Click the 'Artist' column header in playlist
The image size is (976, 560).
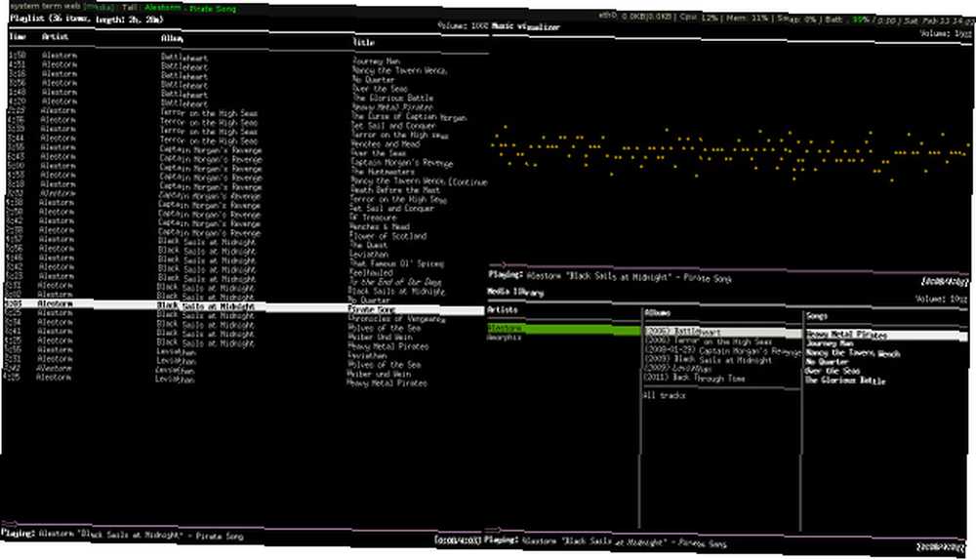55,37
